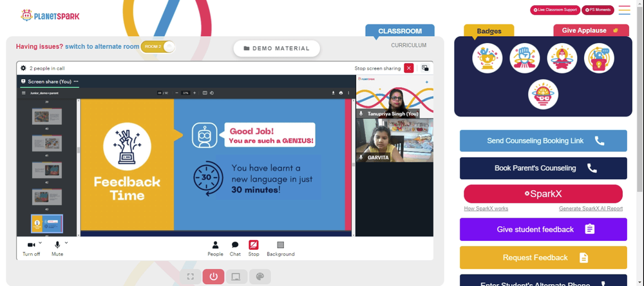This screenshot has width=644, height=286.
Task: Click Give student feedback button
Action: click(x=544, y=229)
